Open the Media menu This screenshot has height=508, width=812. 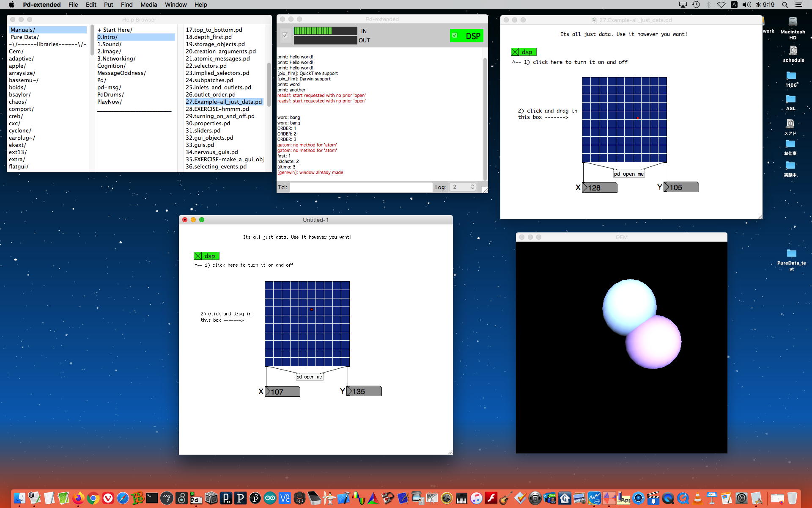coord(148,5)
